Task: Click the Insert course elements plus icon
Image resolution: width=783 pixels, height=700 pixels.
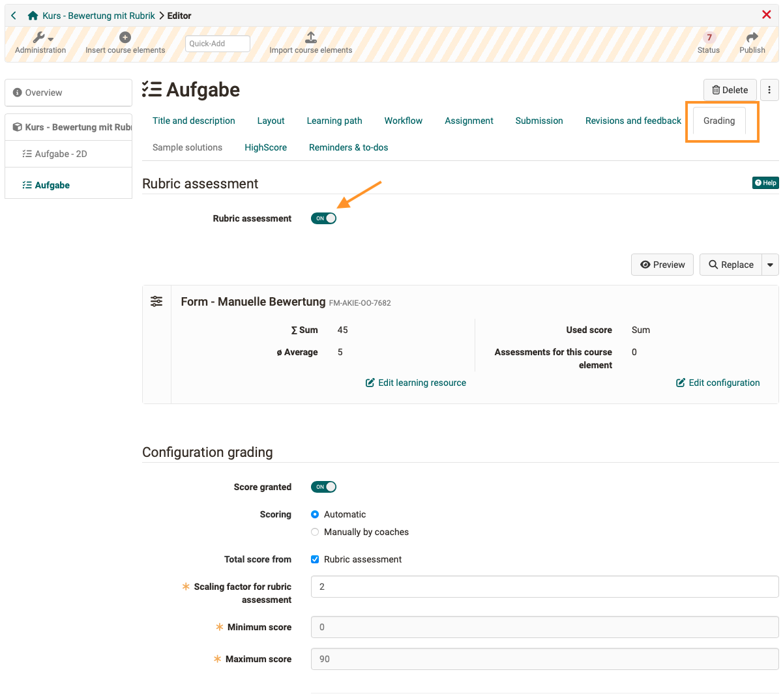Action: click(x=126, y=39)
